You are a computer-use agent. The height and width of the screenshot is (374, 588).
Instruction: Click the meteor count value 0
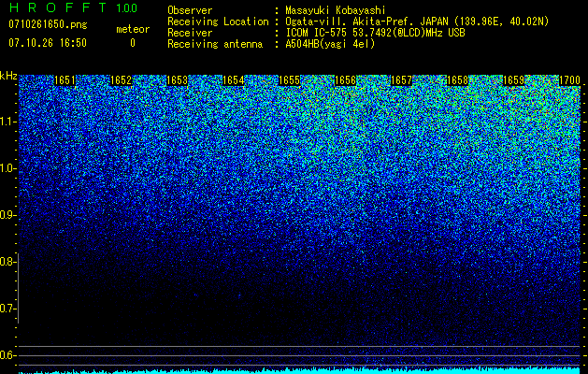coord(133,43)
